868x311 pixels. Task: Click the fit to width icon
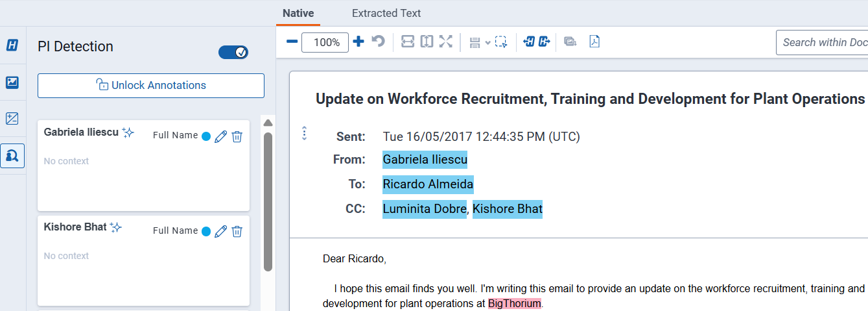point(407,42)
